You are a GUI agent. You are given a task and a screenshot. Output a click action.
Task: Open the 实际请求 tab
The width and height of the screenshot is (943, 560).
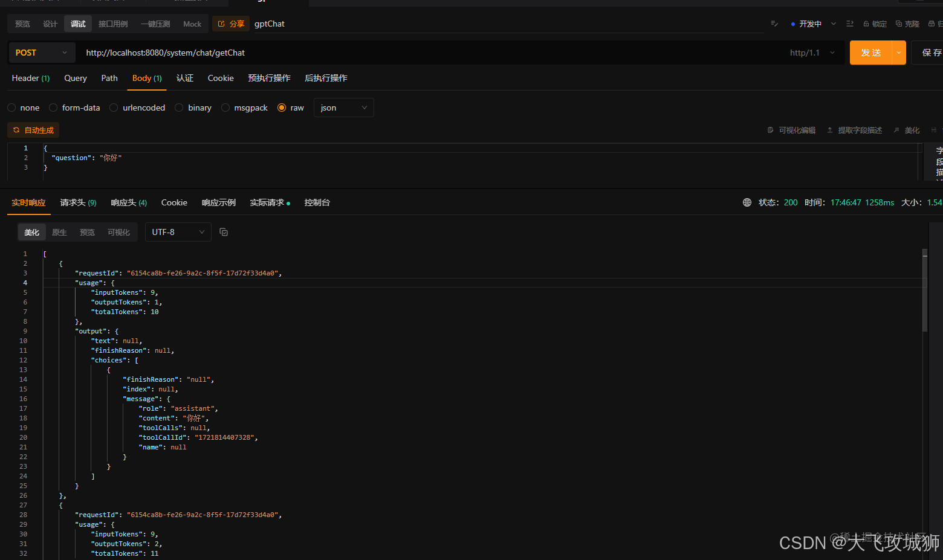270,202
